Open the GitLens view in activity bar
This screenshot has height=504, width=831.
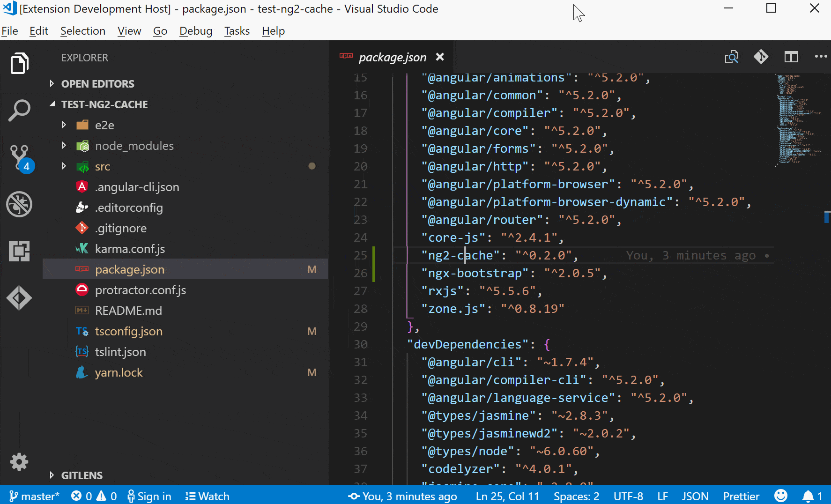19,298
